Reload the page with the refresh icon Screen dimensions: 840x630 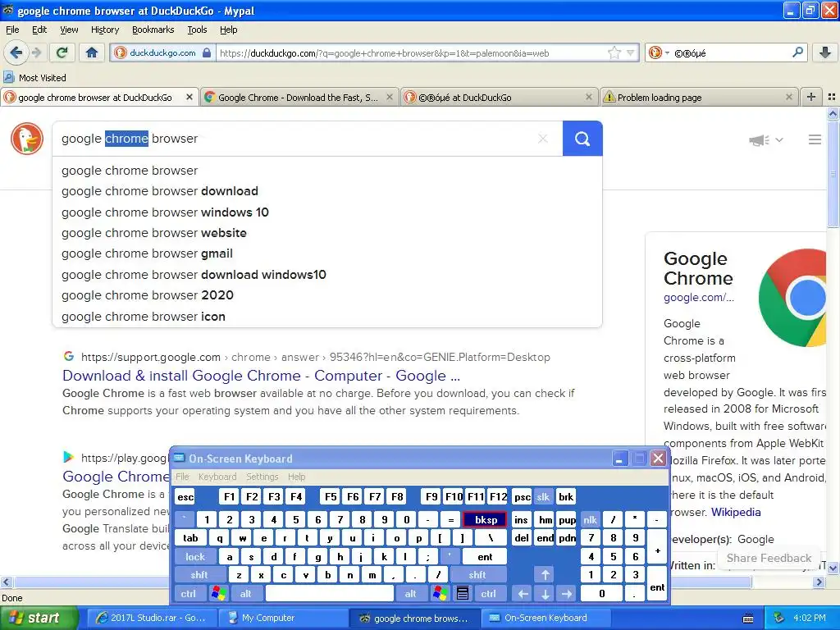[x=62, y=52]
